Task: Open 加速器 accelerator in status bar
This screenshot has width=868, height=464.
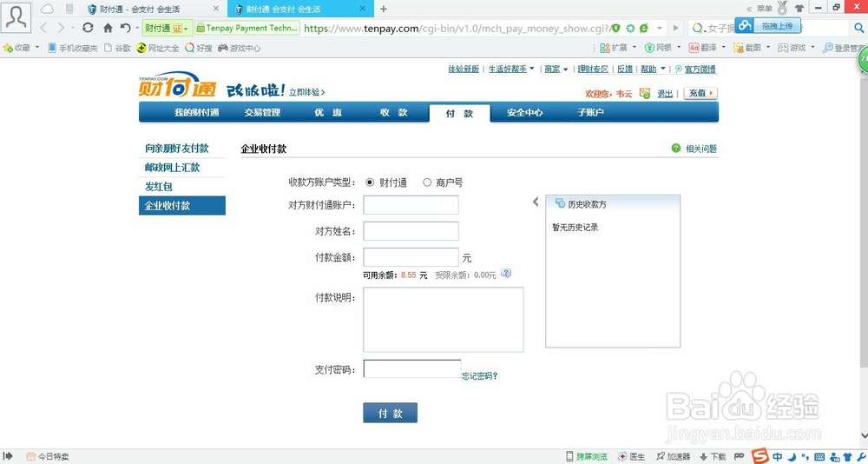Action: click(x=674, y=457)
